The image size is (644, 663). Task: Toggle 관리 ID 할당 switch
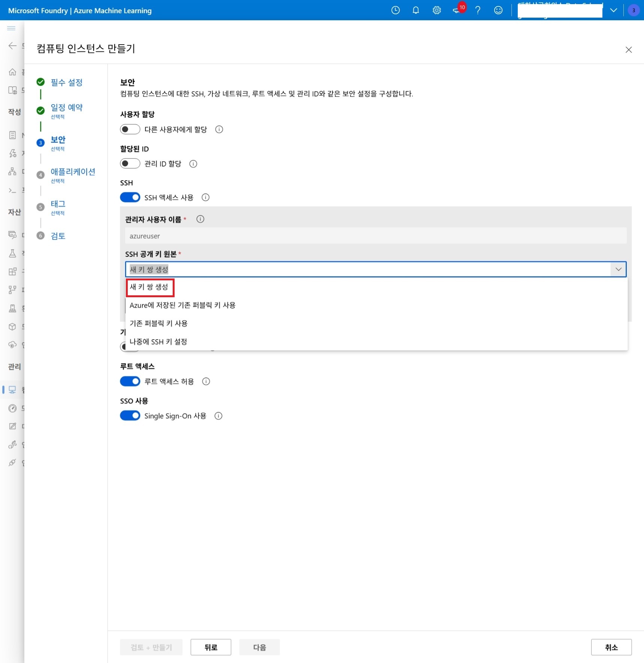click(x=130, y=164)
